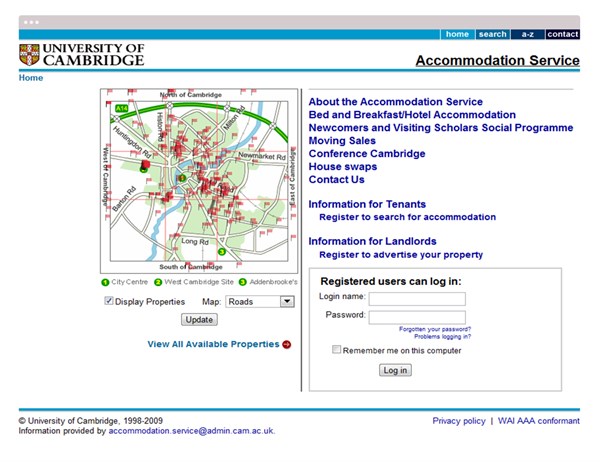Click the green Addenbrooke's marker 3 in legend
Viewport: 600px width, 462px height.
[242, 282]
